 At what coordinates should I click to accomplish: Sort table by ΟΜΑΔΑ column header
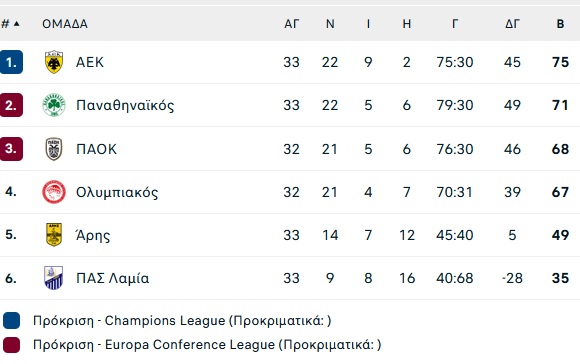tap(65, 24)
